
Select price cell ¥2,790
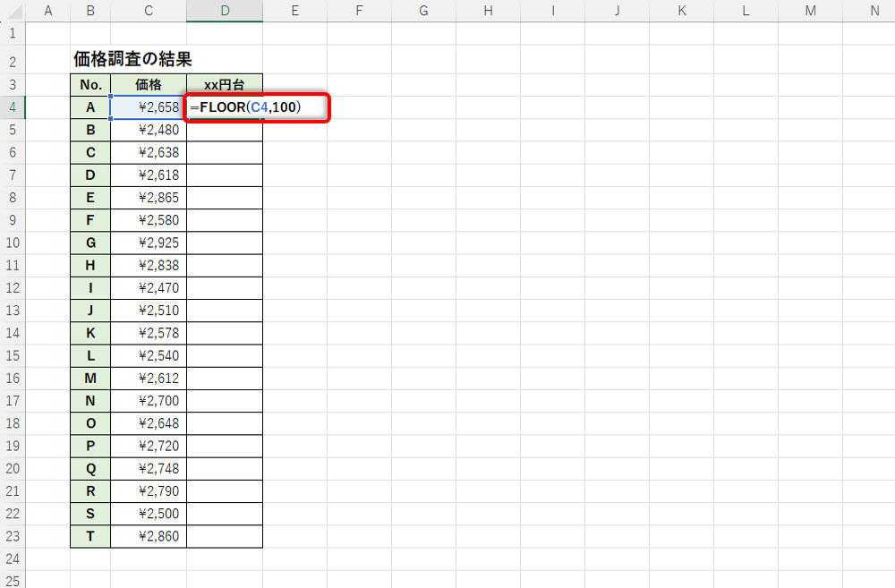[149, 491]
